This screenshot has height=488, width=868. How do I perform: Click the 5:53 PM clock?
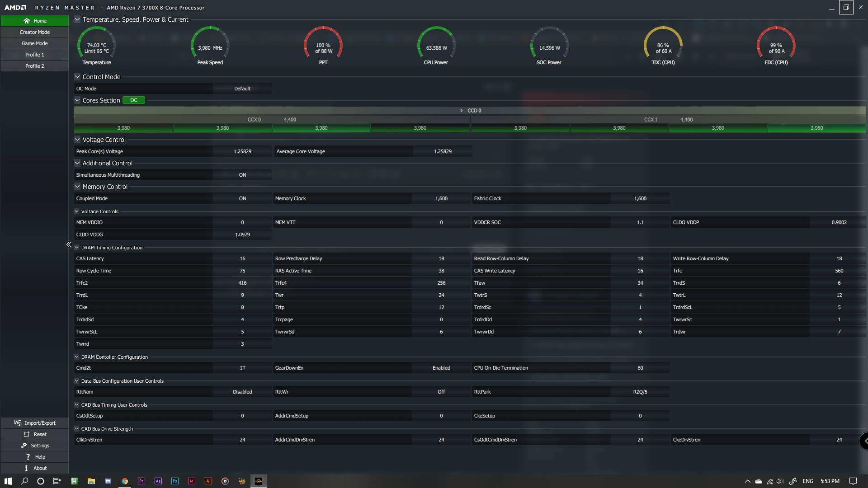(830, 481)
